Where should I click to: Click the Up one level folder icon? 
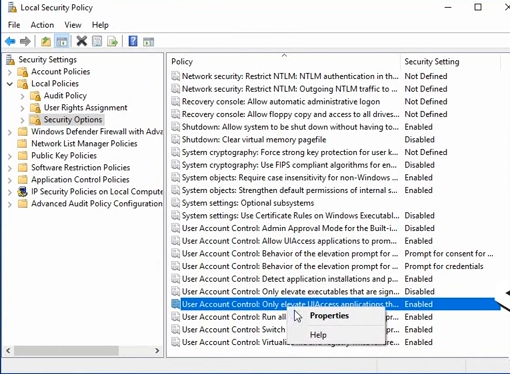point(46,42)
